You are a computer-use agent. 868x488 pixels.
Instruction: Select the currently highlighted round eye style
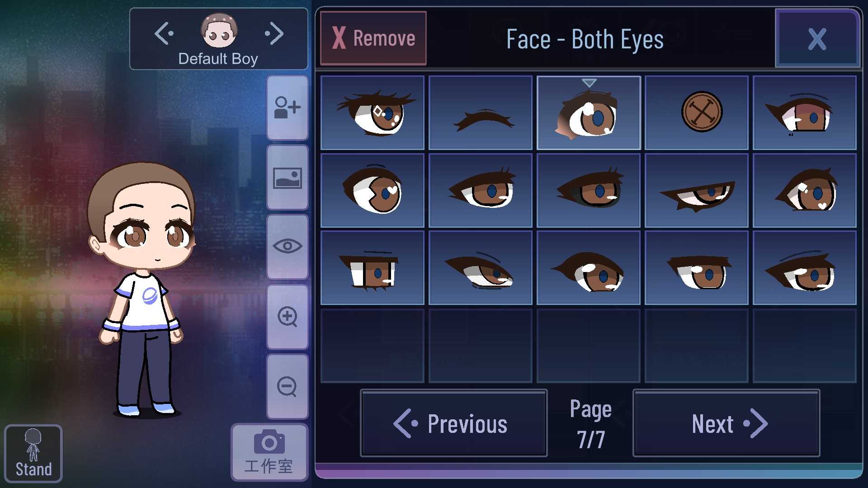(x=589, y=113)
